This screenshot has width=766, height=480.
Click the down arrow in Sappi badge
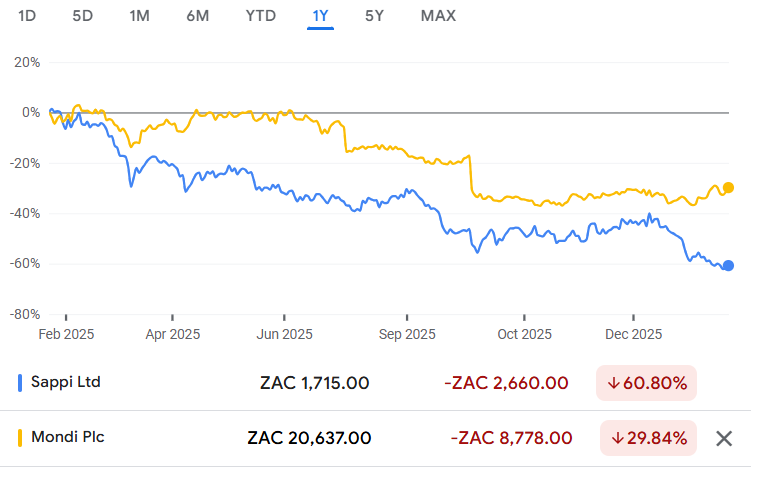pos(614,383)
